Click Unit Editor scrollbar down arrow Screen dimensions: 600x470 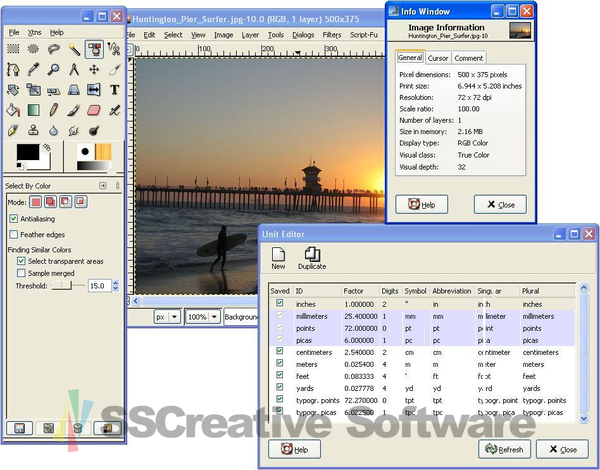pyautogui.click(x=584, y=418)
